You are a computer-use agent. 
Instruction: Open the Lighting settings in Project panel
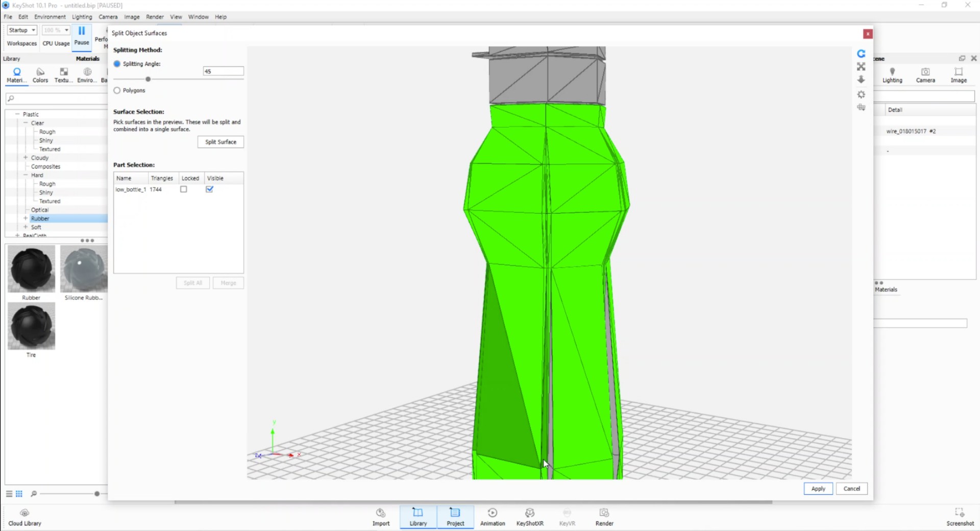pyautogui.click(x=892, y=74)
